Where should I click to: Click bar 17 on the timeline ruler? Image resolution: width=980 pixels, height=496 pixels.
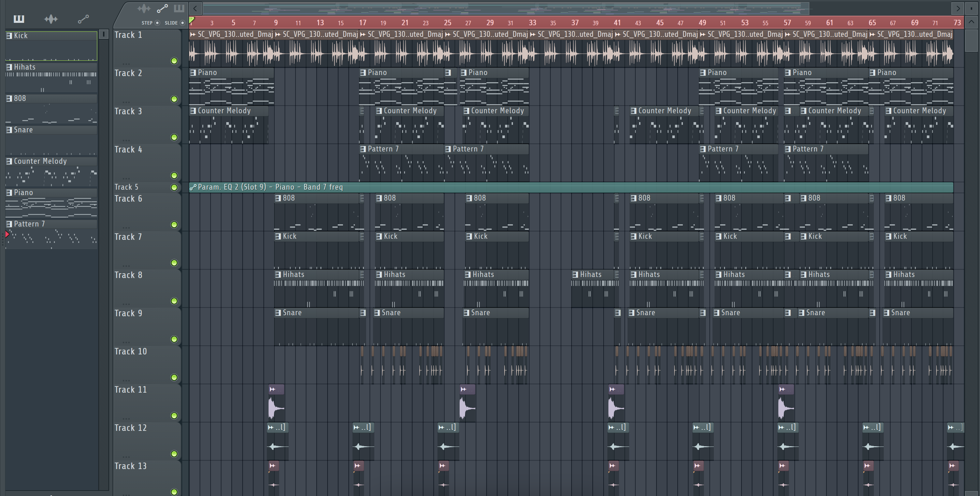(x=363, y=23)
